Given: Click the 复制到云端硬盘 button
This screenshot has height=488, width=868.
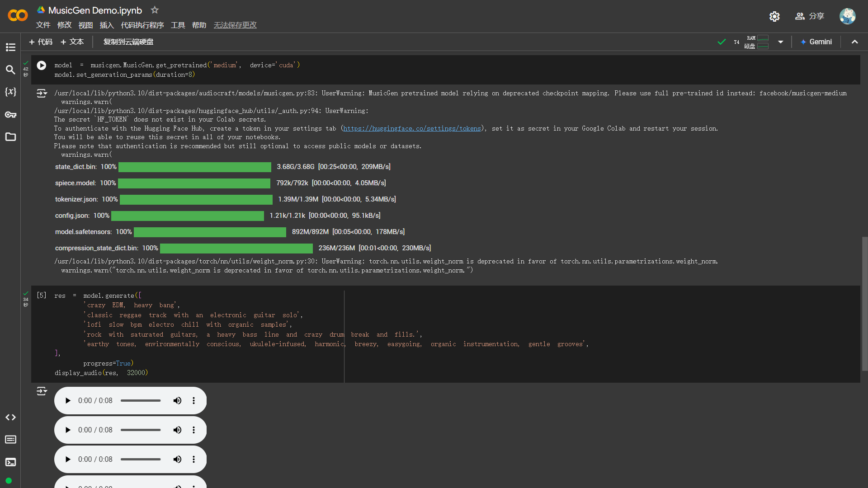Looking at the screenshot, I should 128,42.
